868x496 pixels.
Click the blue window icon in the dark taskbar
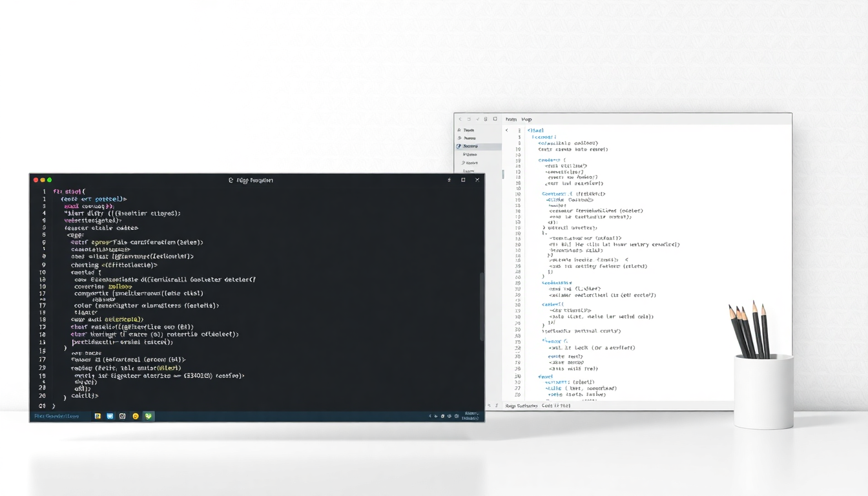110,417
